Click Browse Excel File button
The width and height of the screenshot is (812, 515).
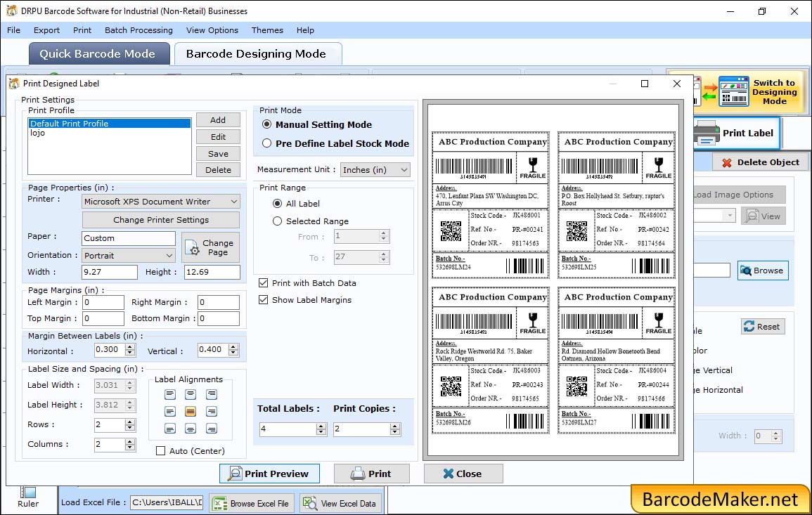(x=252, y=503)
